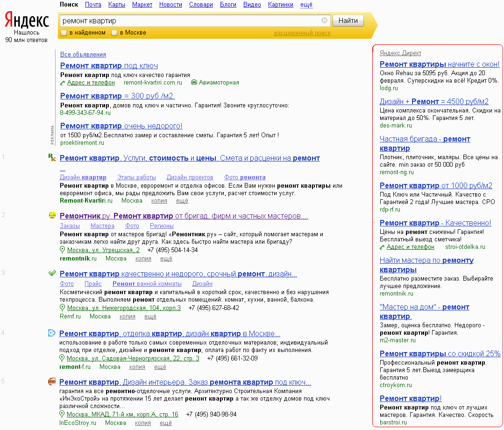This screenshot has height=430, width=504.
Task: Open ad 'Ремонт квартир = 300 руб./м2'
Action: click(x=117, y=96)
